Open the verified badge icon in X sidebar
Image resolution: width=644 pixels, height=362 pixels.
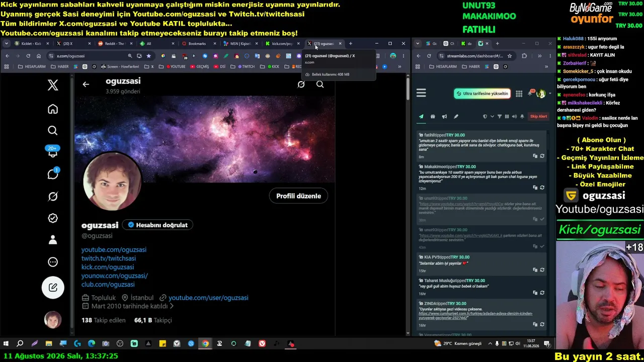point(53,218)
